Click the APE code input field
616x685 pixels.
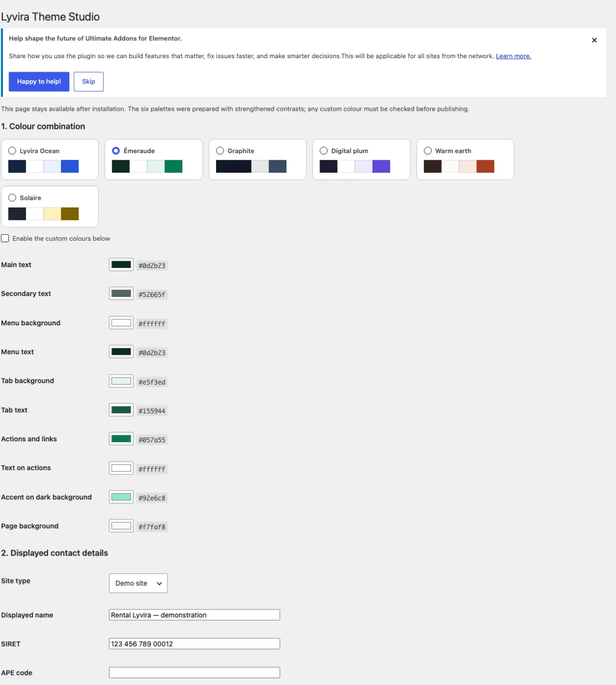(x=194, y=672)
